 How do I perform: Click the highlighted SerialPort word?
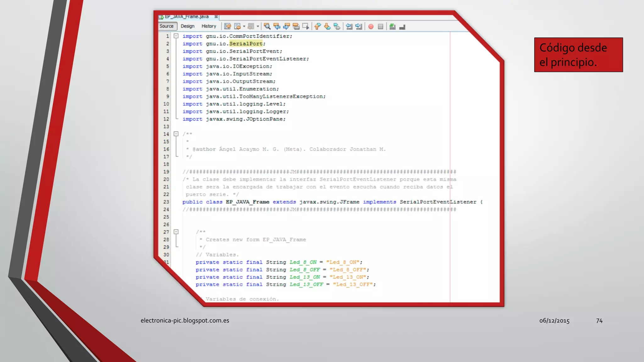click(x=246, y=44)
